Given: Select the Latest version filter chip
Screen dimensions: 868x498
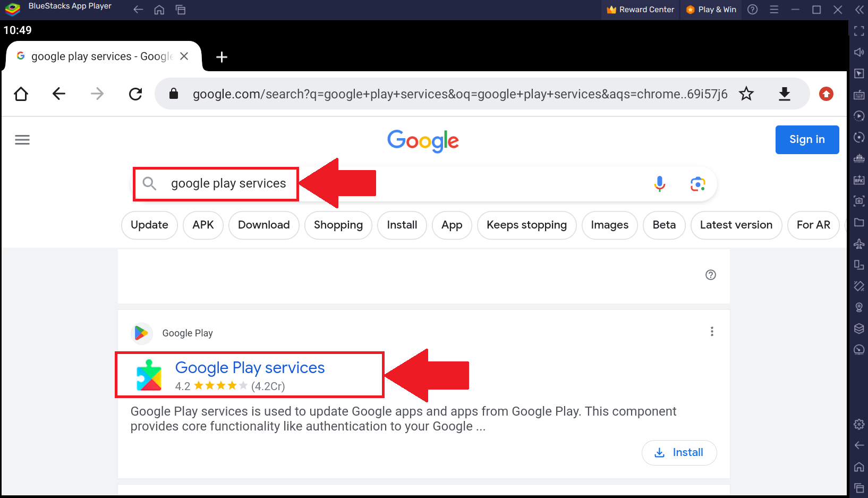Looking at the screenshot, I should point(736,225).
